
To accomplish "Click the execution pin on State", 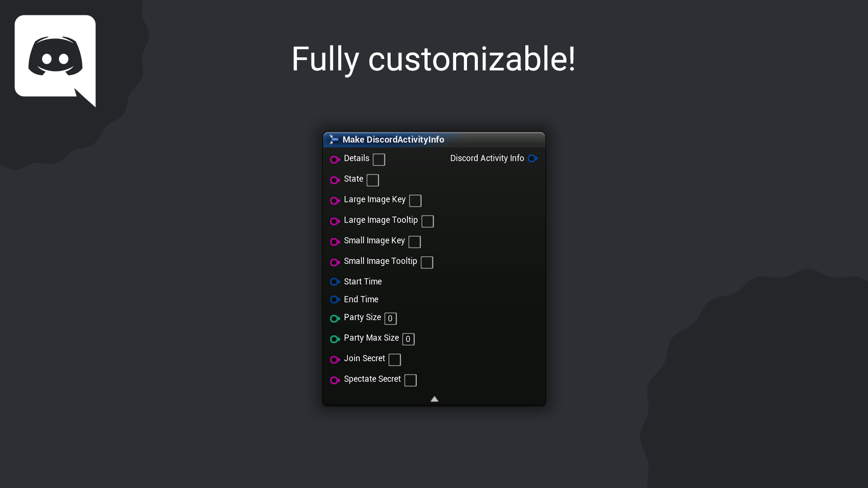I will (335, 179).
